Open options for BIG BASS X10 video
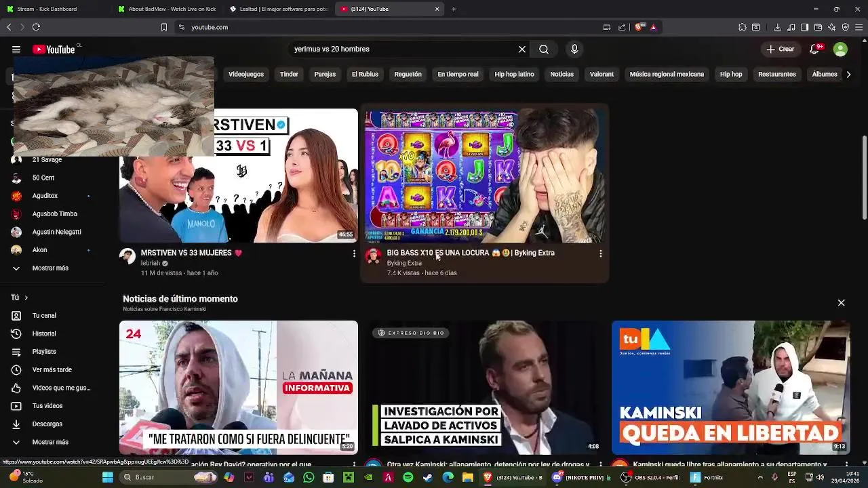The height and width of the screenshot is (488, 868). coord(600,253)
